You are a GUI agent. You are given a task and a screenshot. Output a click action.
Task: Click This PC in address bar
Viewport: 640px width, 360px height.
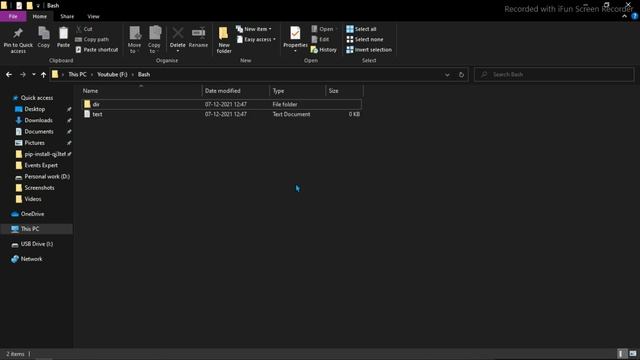77,74
